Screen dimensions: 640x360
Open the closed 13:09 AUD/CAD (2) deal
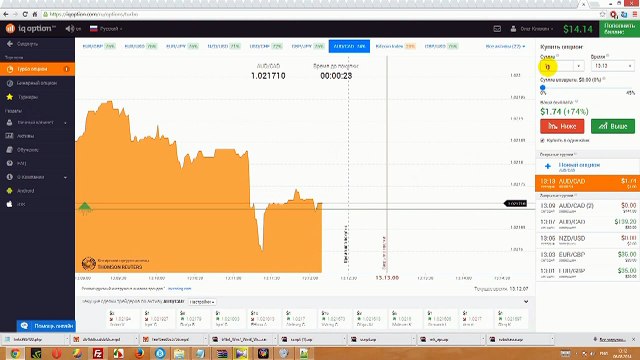point(587,208)
